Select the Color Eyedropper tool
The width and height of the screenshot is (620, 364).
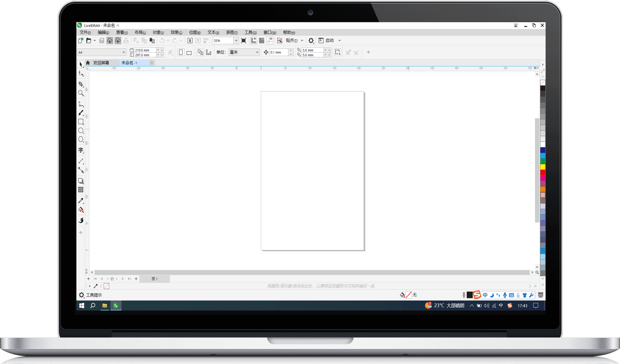(81, 201)
